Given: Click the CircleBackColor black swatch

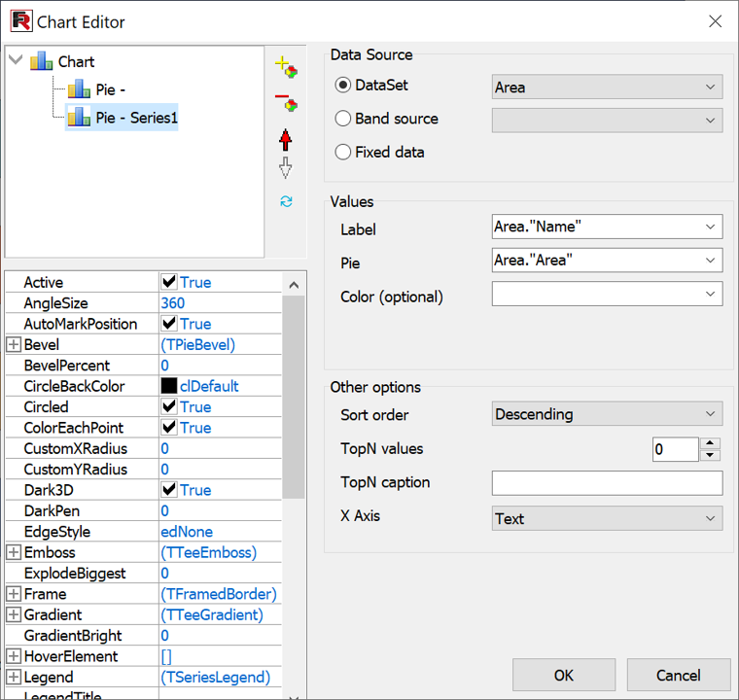Looking at the screenshot, I should (x=169, y=386).
